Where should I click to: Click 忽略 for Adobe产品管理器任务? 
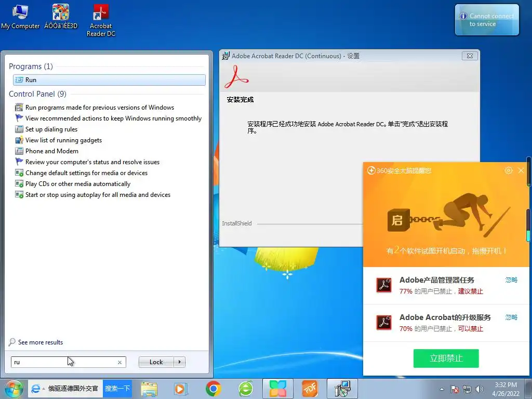tap(511, 280)
